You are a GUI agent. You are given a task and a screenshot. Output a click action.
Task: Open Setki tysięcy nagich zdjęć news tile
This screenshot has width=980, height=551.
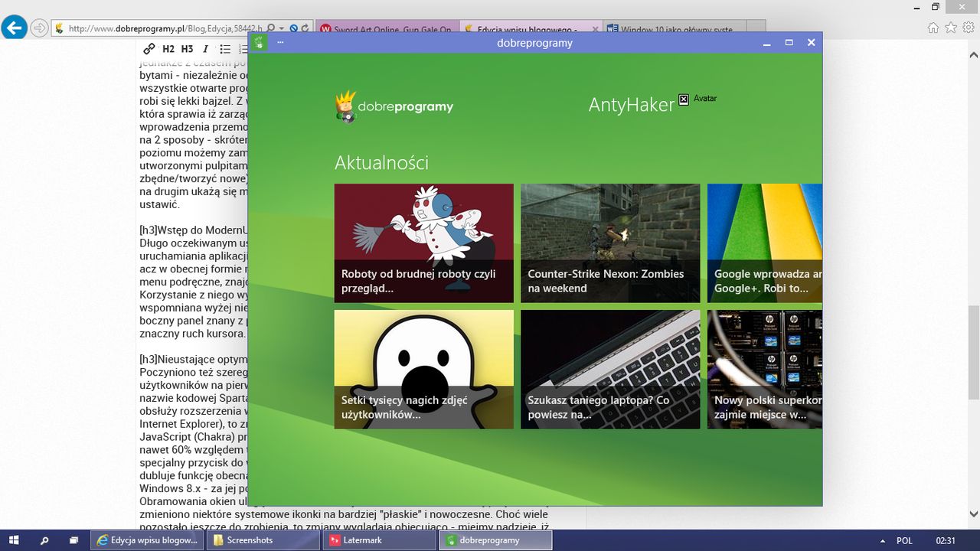coord(424,369)
